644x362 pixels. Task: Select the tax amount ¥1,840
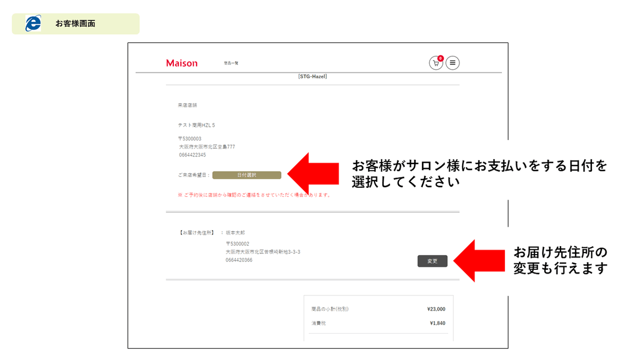pyautogui.click(x=437, y=323)
